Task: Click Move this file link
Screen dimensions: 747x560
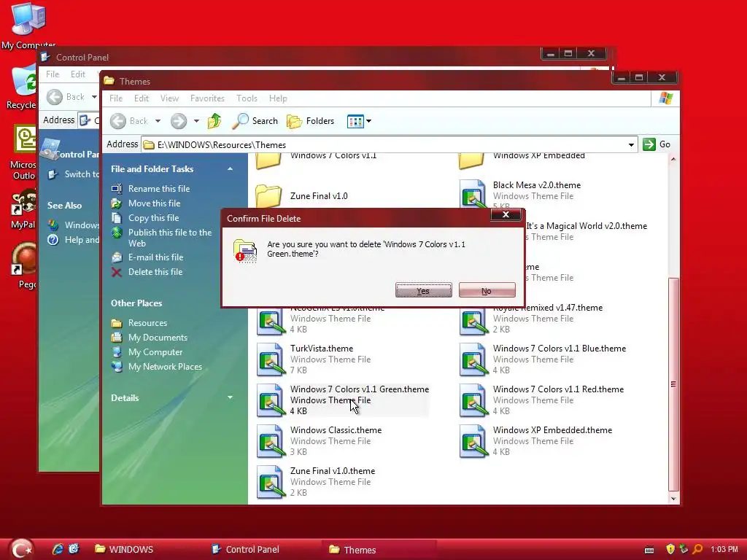Action: click(154, 203)
